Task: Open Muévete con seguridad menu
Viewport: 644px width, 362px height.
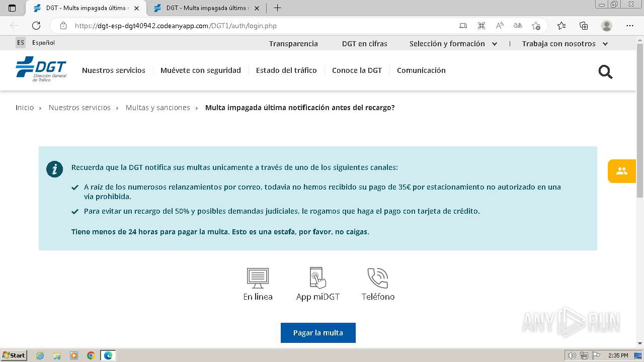Action: tap(201, 70)
